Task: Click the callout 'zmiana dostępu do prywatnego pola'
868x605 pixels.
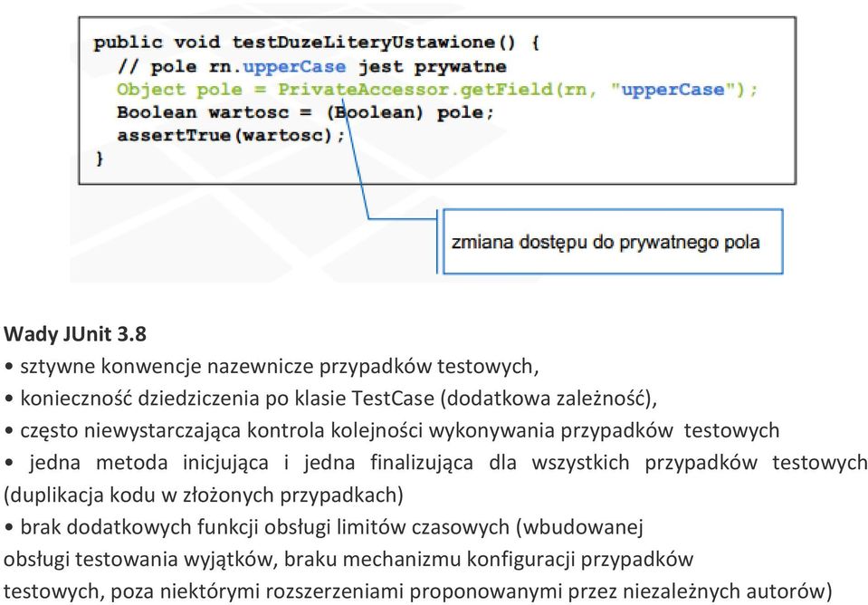Action: [613, 242]
